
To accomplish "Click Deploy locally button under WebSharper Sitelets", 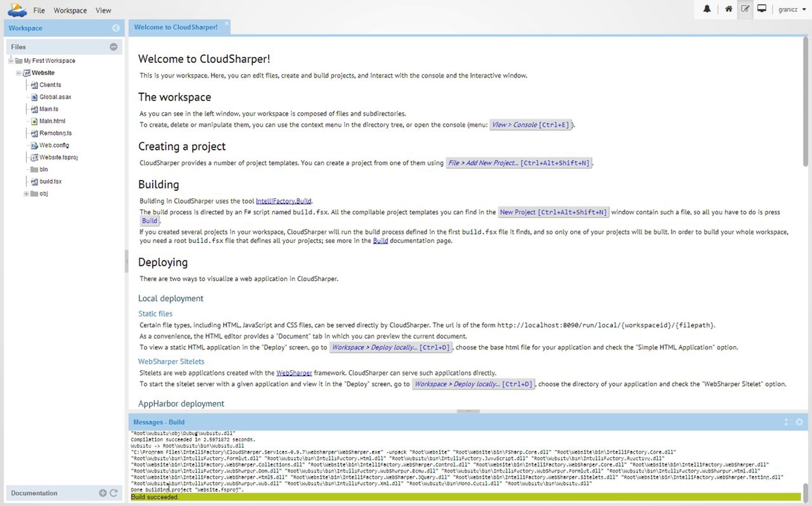I will click(473, 384).
